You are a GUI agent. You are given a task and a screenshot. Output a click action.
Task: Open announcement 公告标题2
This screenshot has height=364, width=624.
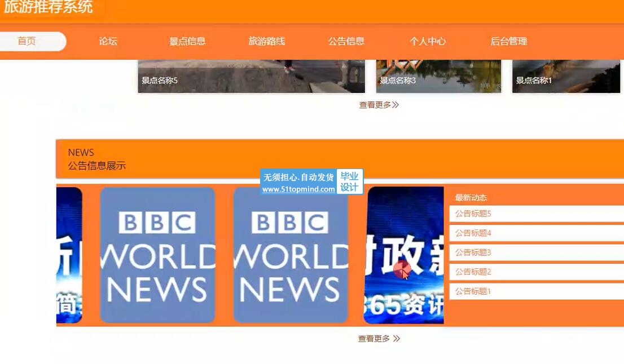[x=537, y=272]
